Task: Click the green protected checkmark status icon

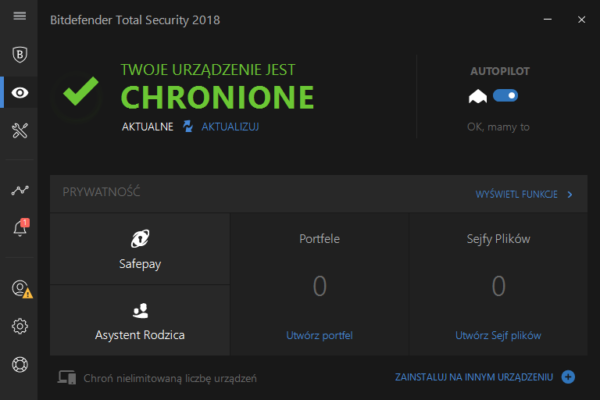Action: click(81, 91)
